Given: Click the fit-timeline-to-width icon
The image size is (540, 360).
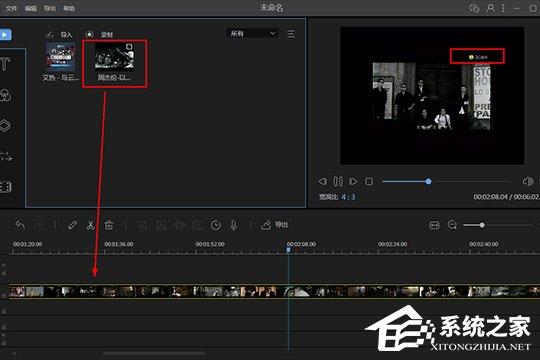Looking at the screenshot, I should (x=434, y=225).
